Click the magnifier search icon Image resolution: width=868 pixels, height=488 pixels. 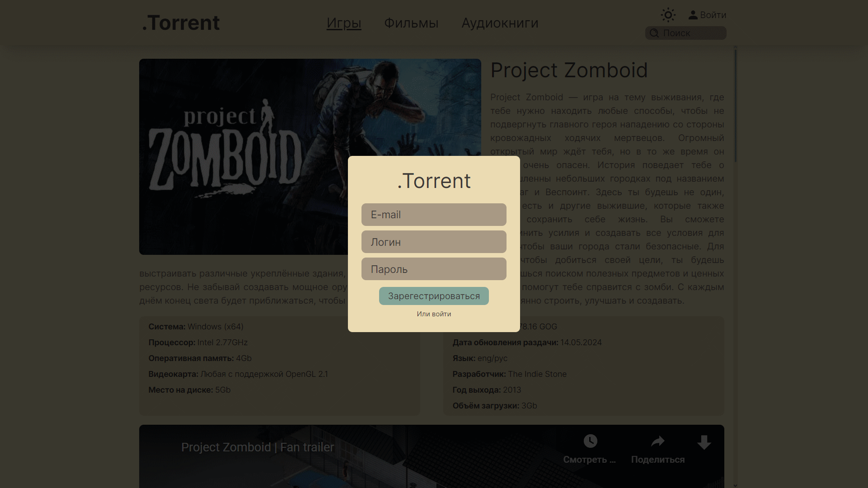(x=654, y=33)
